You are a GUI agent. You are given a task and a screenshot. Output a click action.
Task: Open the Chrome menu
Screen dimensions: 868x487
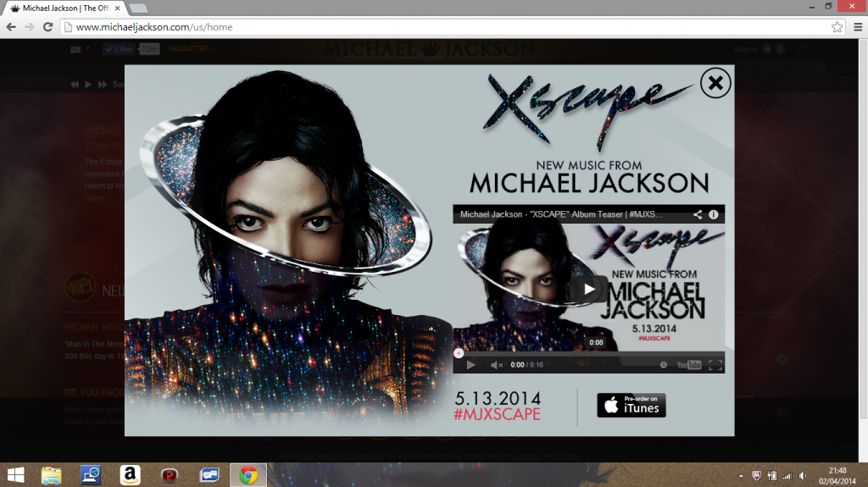(x=854, y=27)
